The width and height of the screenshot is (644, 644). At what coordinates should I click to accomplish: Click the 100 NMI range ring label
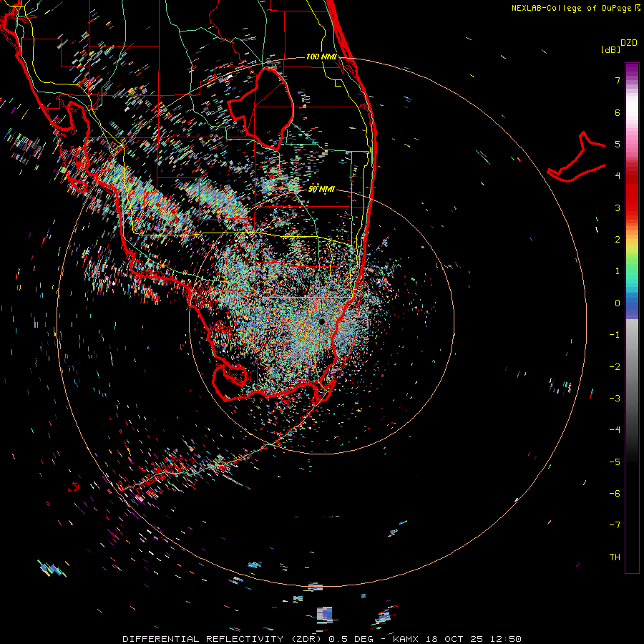321,57
